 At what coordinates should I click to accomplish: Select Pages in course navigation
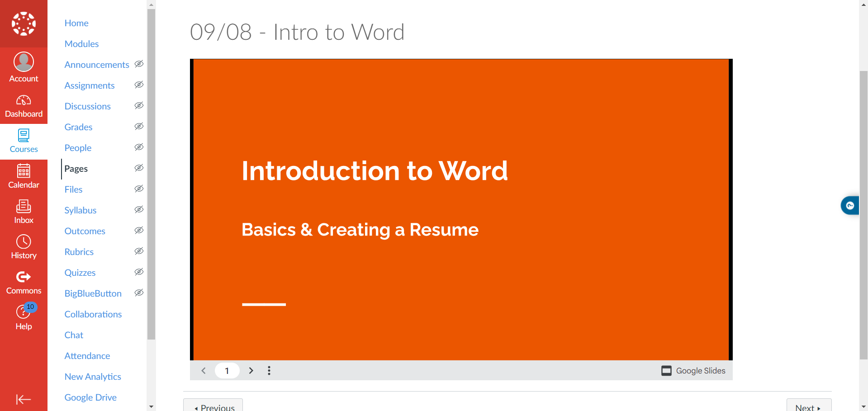tap(76, 169)
